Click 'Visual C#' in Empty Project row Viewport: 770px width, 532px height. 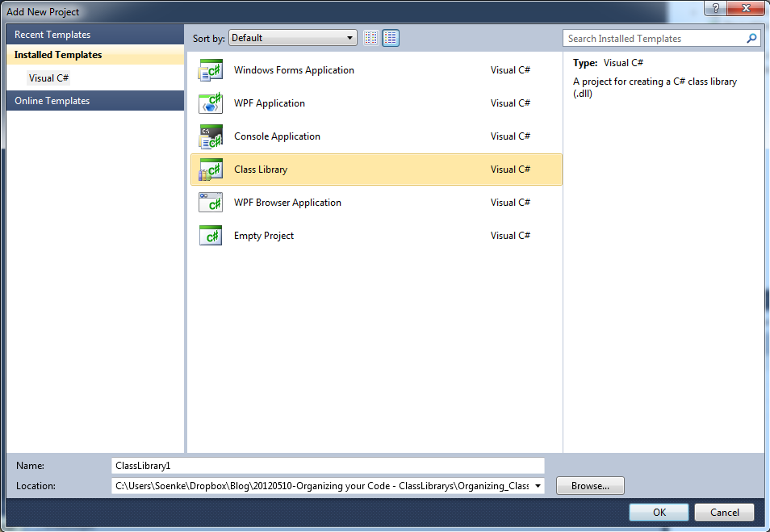[510, 236]
